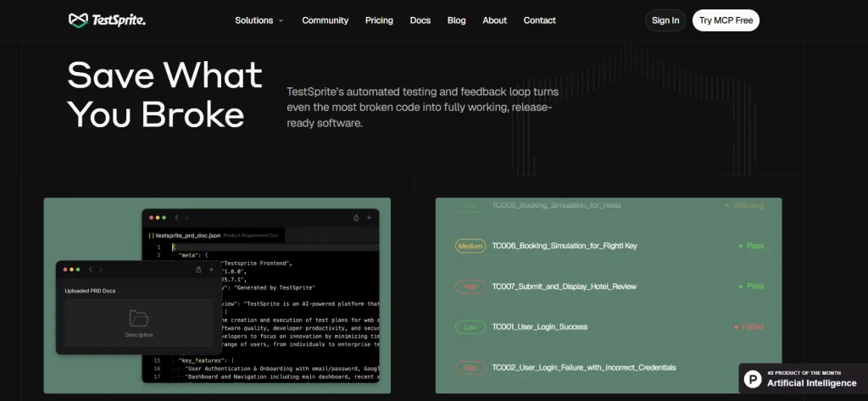Click the plus icon in the JSON editor window
Image resolution: width=868 pixels, height=401 pixels.
point(369,218)
